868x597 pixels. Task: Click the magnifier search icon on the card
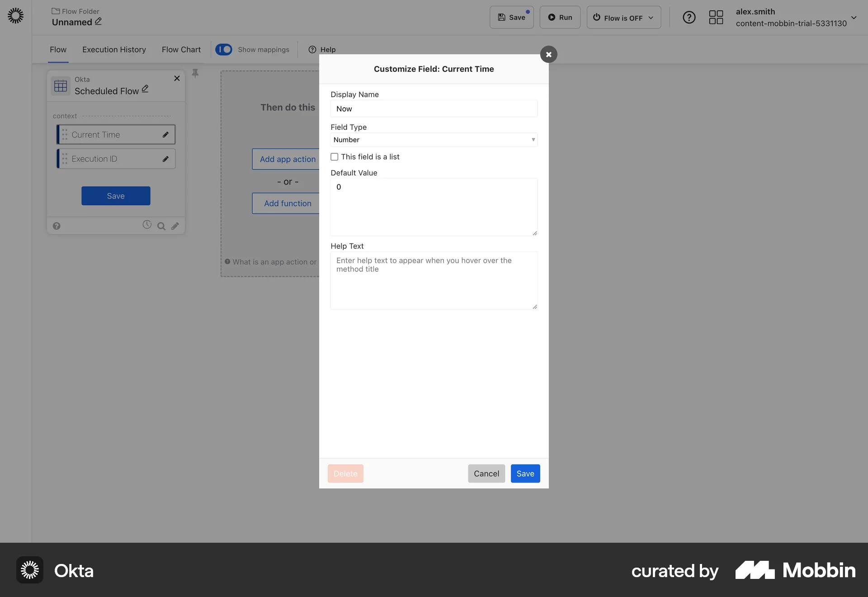(x=161, y=226)
